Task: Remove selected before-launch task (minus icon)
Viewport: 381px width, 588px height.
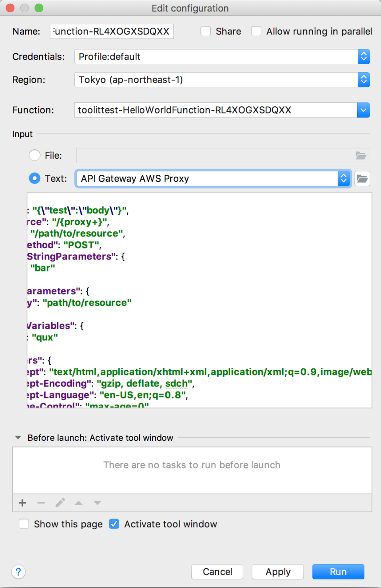Action: coord(41,503)
